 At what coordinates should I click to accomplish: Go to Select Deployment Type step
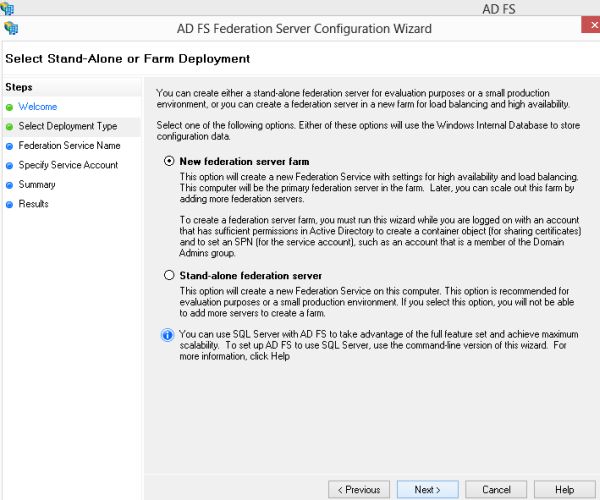pyautogui.click(x=67, y=126)
